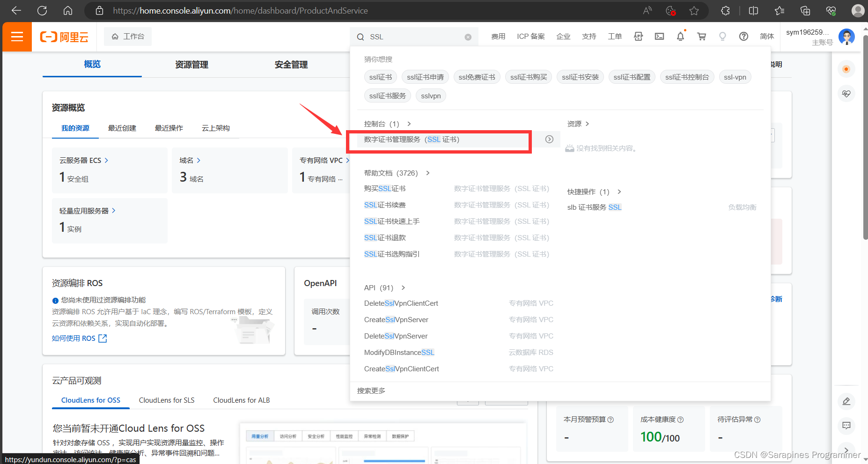Open DeleteSslVpnClientCert API
The height and width of the screenshot is (464, 868).
coord(401,303)
